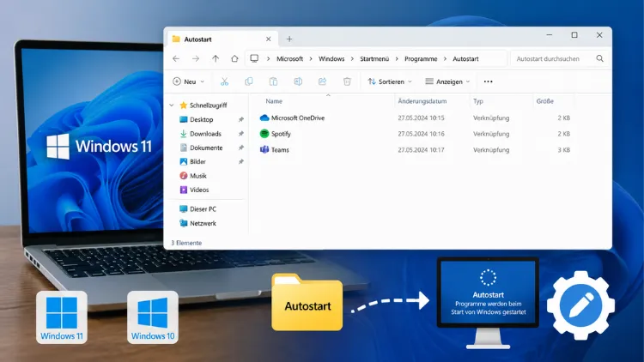This screenshot has height=362, width=644.
Task: Sort by the Typ column header
Action: click(x=478, y=101)
